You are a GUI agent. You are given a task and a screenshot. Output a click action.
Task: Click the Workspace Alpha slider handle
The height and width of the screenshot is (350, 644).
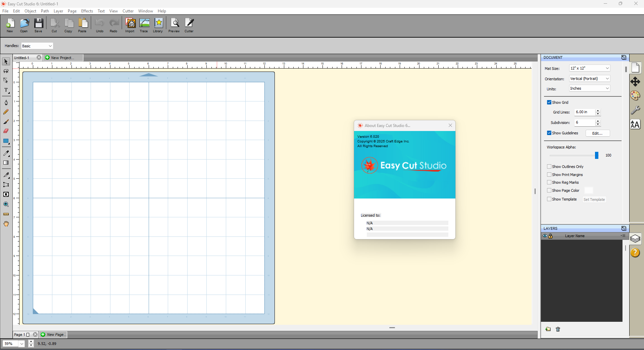[597, 155]
